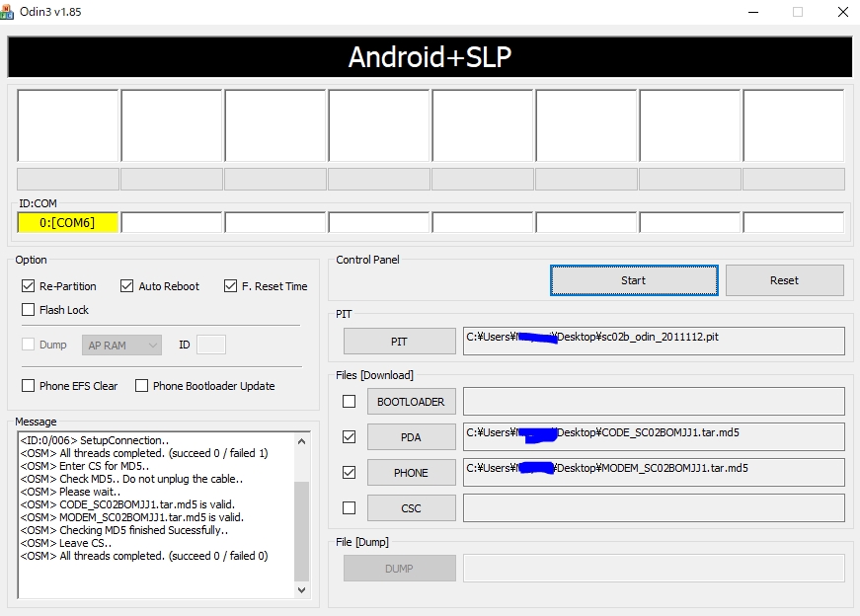Tick the checkbox beside CSC
Image resolution: width=860 pixels, height=616 pixels.
pyautogui.click(x=349, y=508)
